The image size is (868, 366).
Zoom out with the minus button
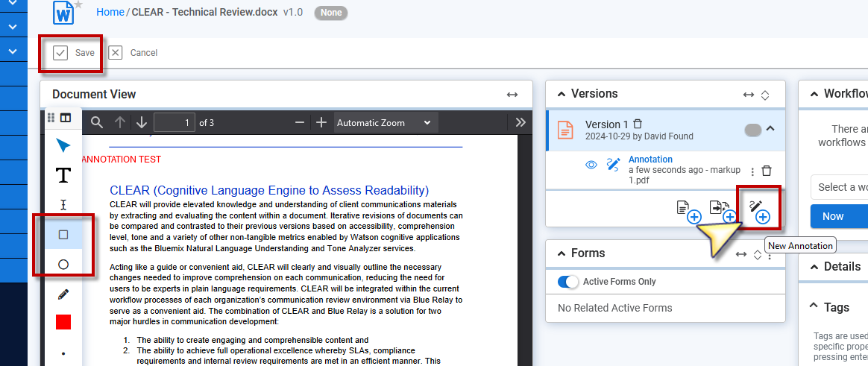[x=300, y=122]
